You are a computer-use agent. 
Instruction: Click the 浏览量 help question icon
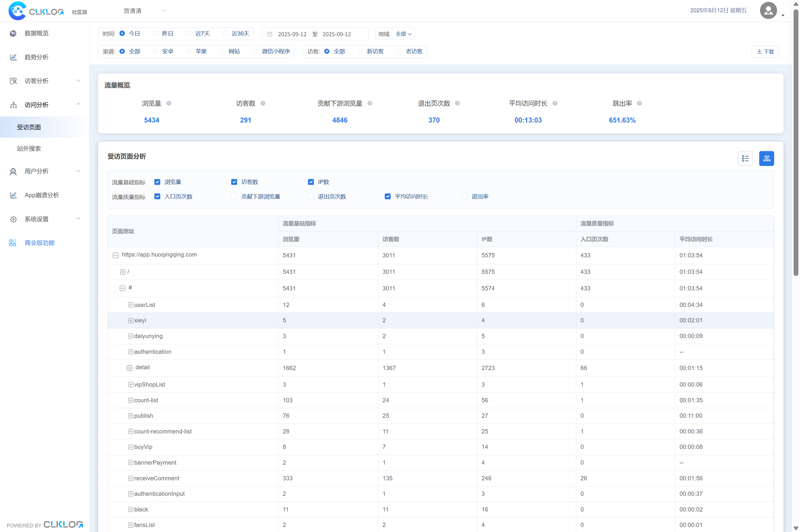[x=169, y=103]
